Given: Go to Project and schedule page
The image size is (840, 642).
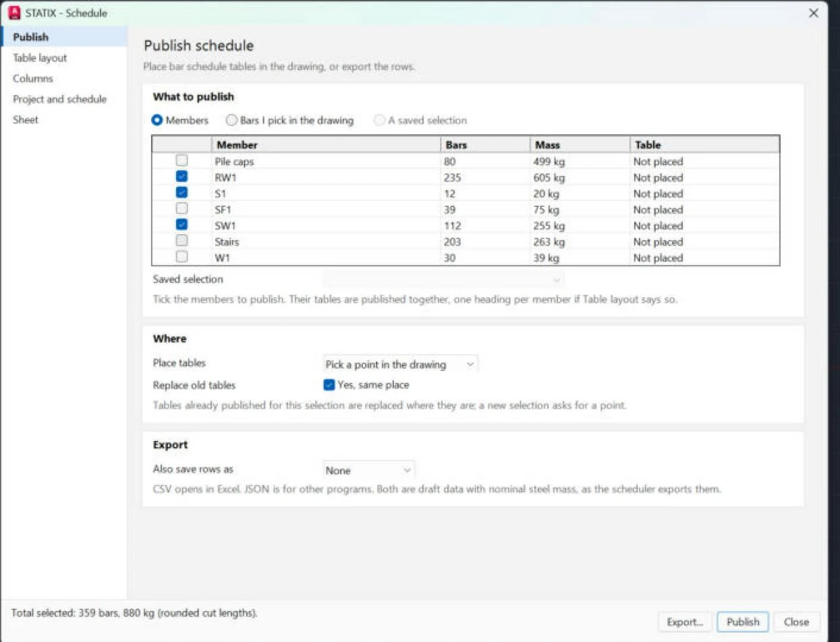Looking at the screenshot, I should [64, 99].
